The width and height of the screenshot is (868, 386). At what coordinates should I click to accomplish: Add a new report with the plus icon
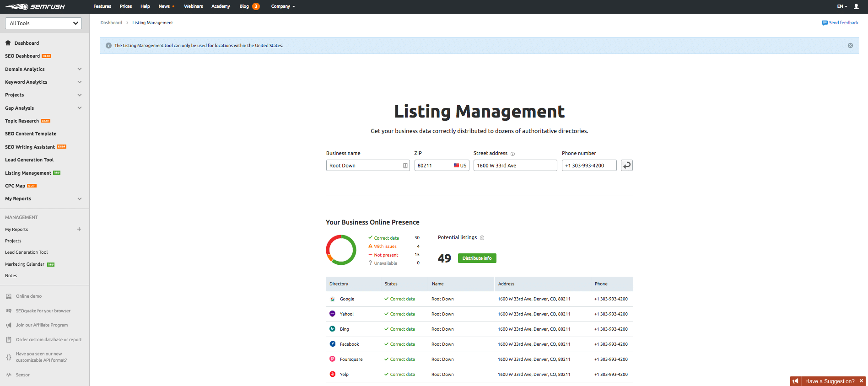click(x=79, y=229)
